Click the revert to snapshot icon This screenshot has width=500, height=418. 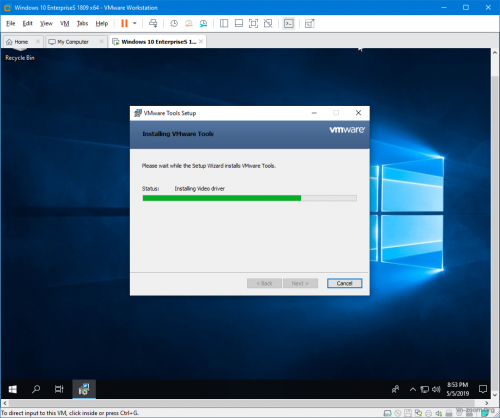coord(189,23)
